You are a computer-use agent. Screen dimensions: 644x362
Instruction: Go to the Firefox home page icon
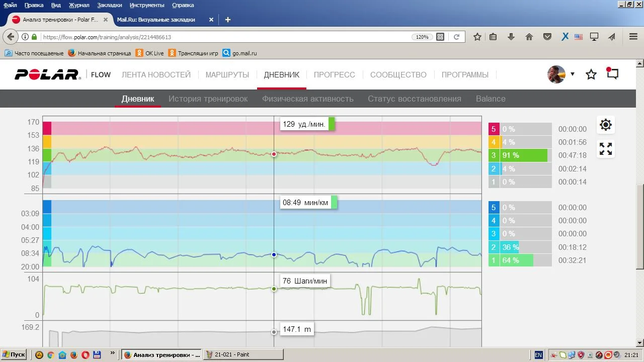tap(529, 37)
